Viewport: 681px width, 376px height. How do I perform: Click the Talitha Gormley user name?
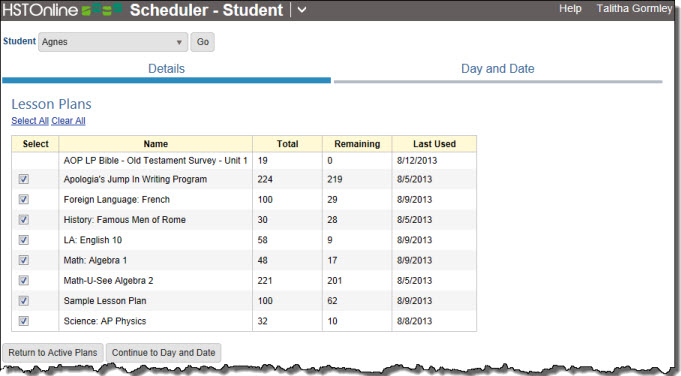pos(634,9)
